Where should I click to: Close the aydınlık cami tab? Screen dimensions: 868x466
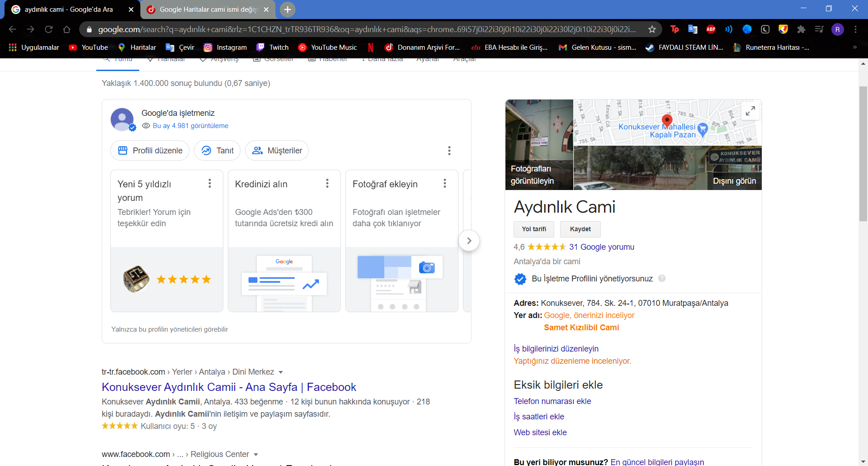click(x=131, y=10)
